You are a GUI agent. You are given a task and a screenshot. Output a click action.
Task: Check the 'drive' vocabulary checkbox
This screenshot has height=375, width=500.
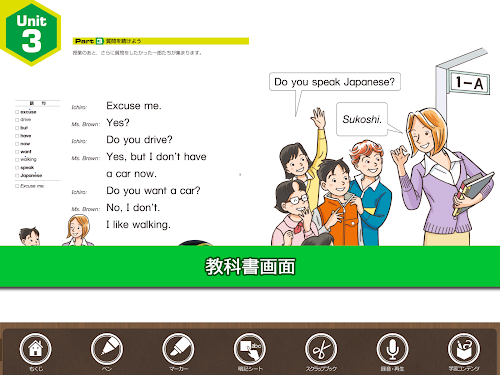point(17,120)
